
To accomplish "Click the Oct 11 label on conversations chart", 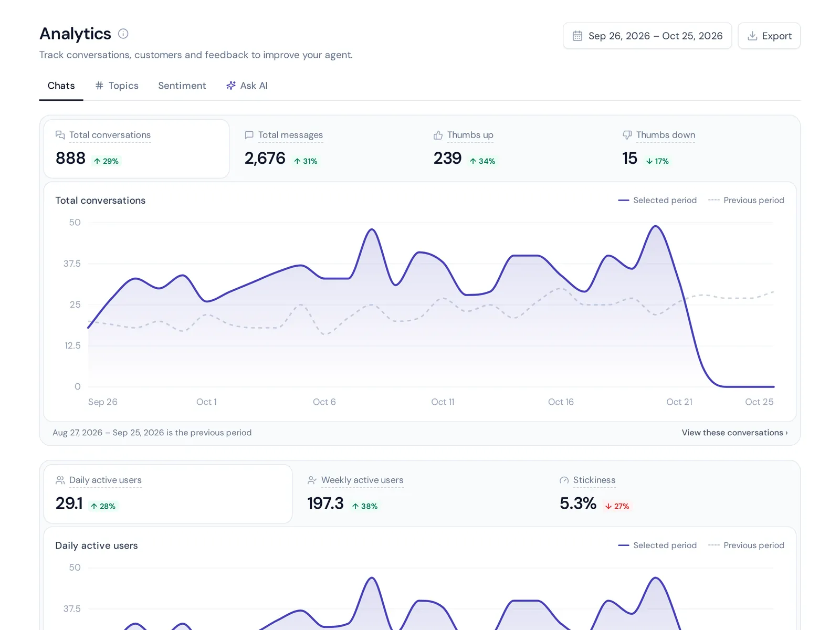I will [443, 402].
